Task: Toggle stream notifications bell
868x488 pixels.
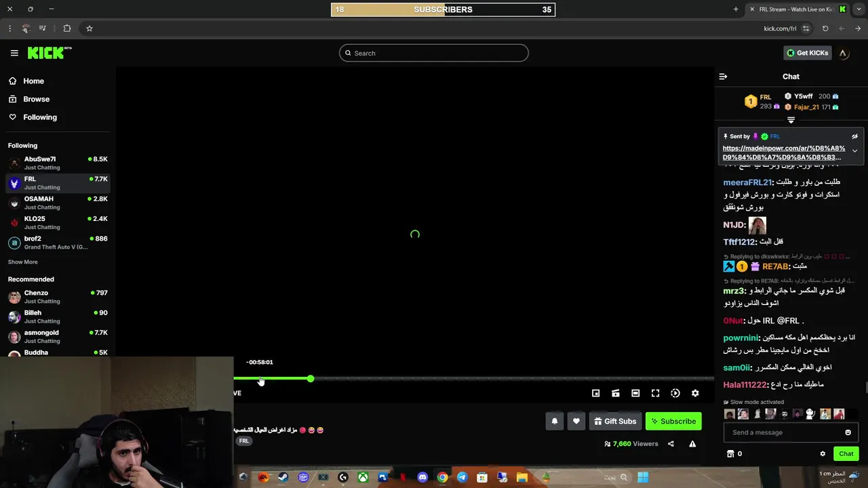Action: (x=554, y=421)
